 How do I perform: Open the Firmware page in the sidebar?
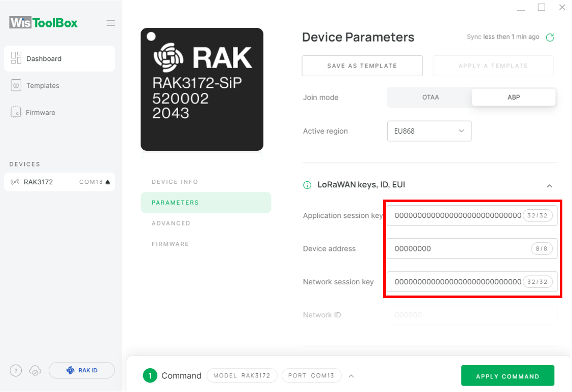click(x=41, y=112)
